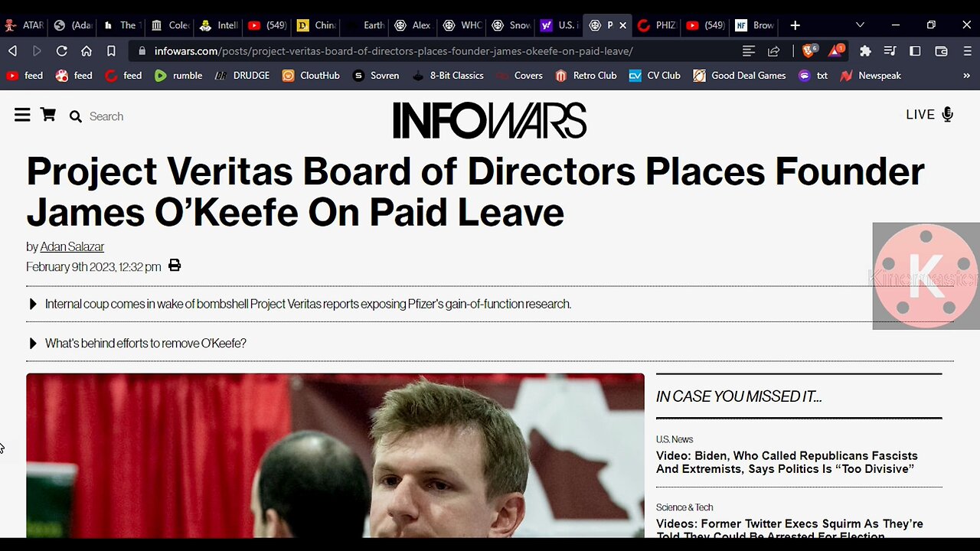Click the 'IN CASE YOU MISSED IT...' heading
Screen dimensions: 980x551
(739, 396)
